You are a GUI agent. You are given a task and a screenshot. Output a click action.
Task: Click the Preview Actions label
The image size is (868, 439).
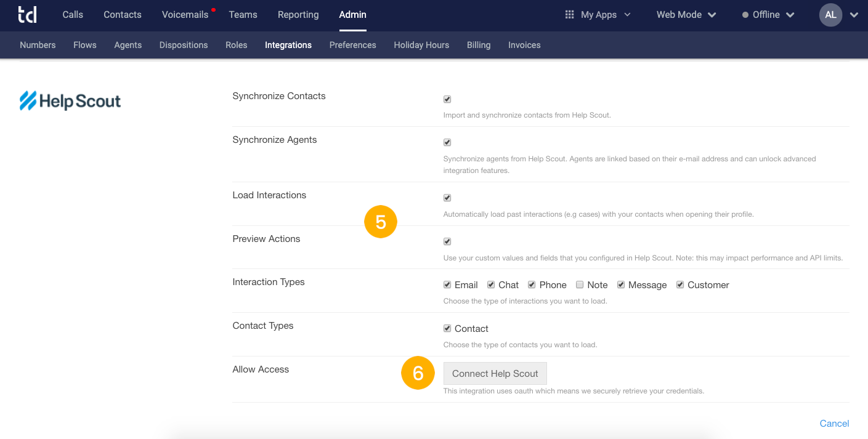coord(266,239)
